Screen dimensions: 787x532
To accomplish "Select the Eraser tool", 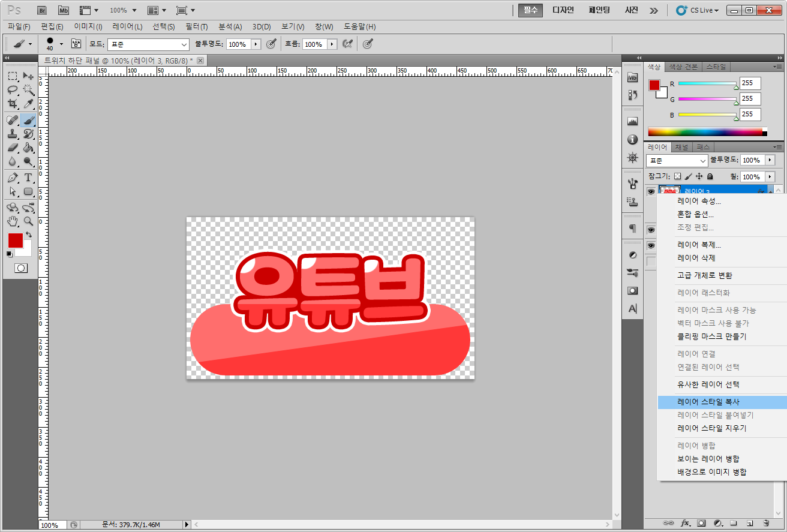I will 13,148.
